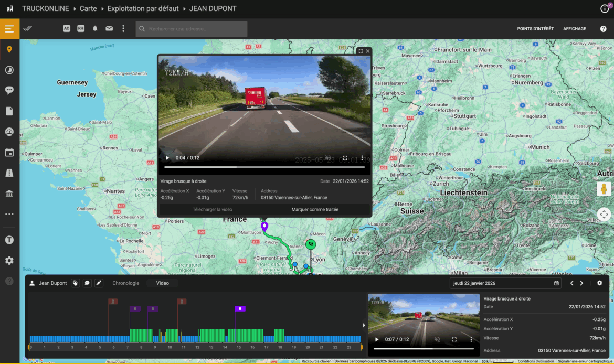Open the AFFICHAGE menu at top right
614x364 pixels.
(574, 29)
